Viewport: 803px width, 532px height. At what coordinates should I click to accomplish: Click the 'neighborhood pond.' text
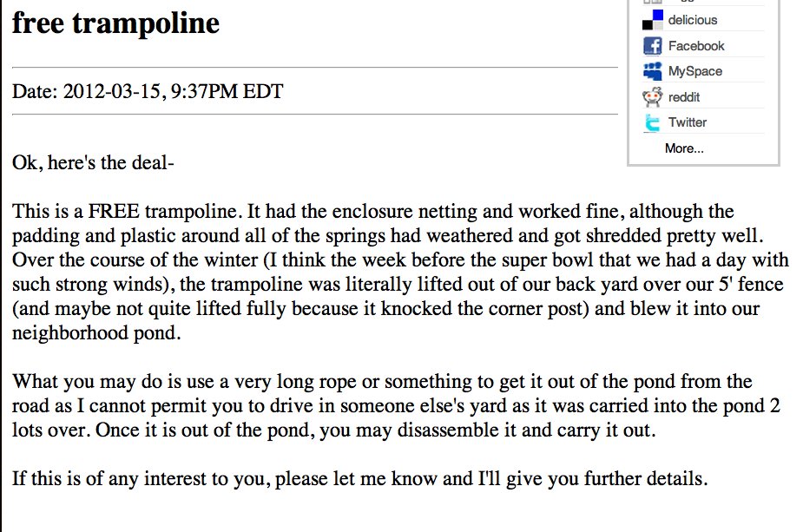tap(96, 333)
